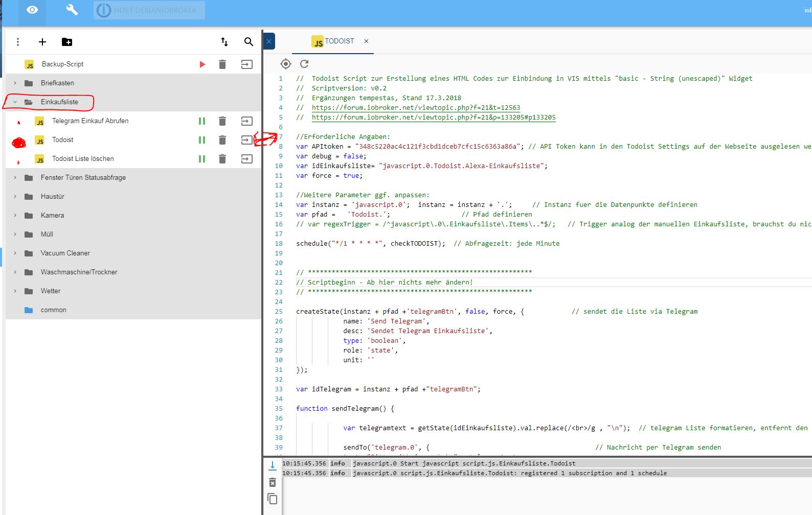This screenshot has width=812, height=515.
Task: Delete the Todoist script
Action: click(222, 140)
